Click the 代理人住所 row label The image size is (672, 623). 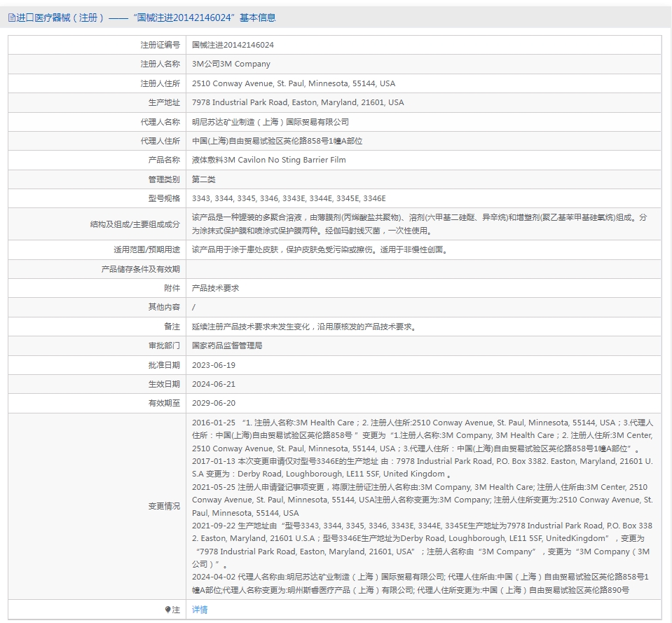pyautogui.click(x=160, y=141)
